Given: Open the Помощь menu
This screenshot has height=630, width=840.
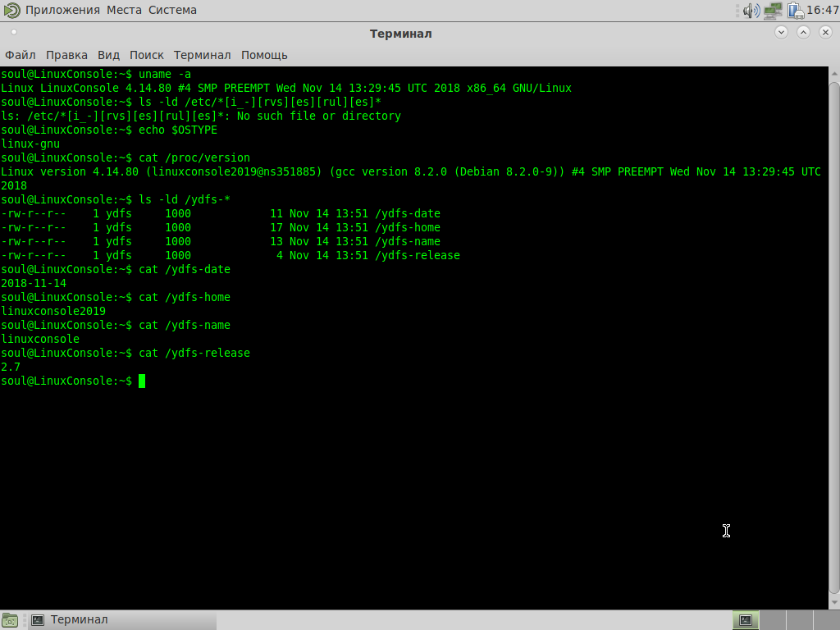Looking at the screenshot, I should 264,55.
